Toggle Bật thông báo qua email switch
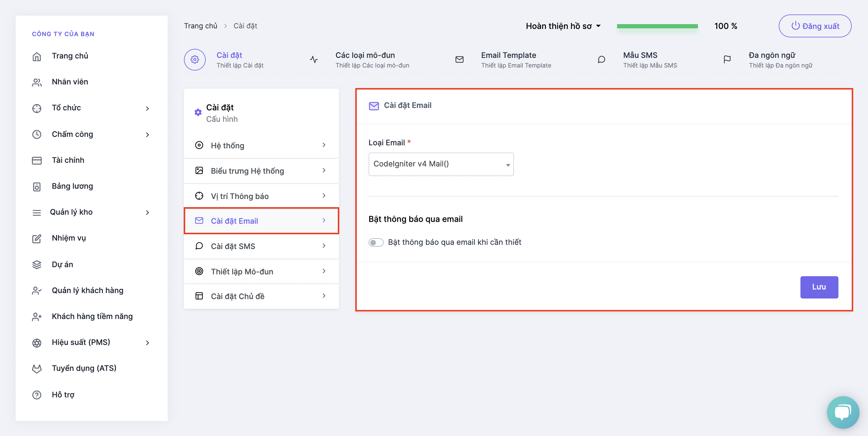Viewport: 868px width, 436px height. coord(376,242)
